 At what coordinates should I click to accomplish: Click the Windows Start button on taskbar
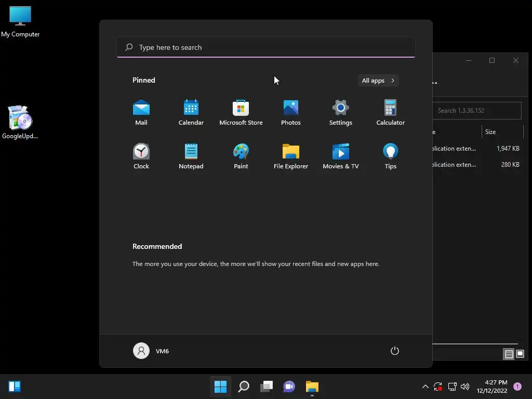coord(220,387)
